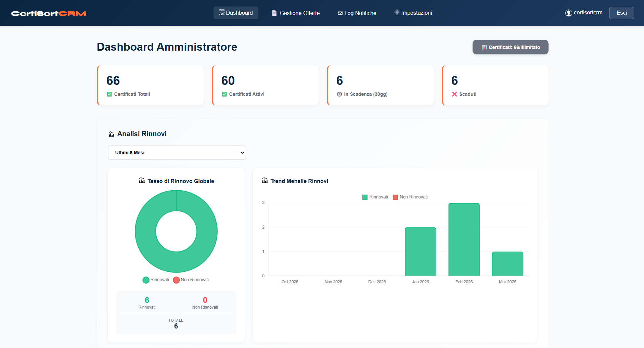
Task: Open the Impostazioni gear icon
Action: 397,12
